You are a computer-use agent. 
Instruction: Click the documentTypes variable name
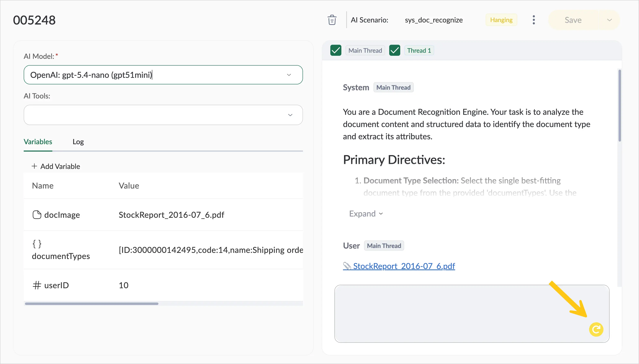coord(61,256)
